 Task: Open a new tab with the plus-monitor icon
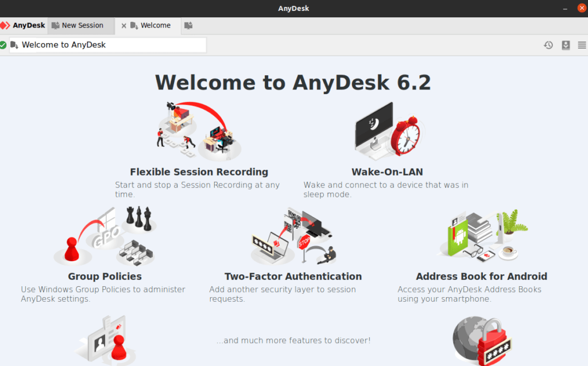click(x=188, y=25)
